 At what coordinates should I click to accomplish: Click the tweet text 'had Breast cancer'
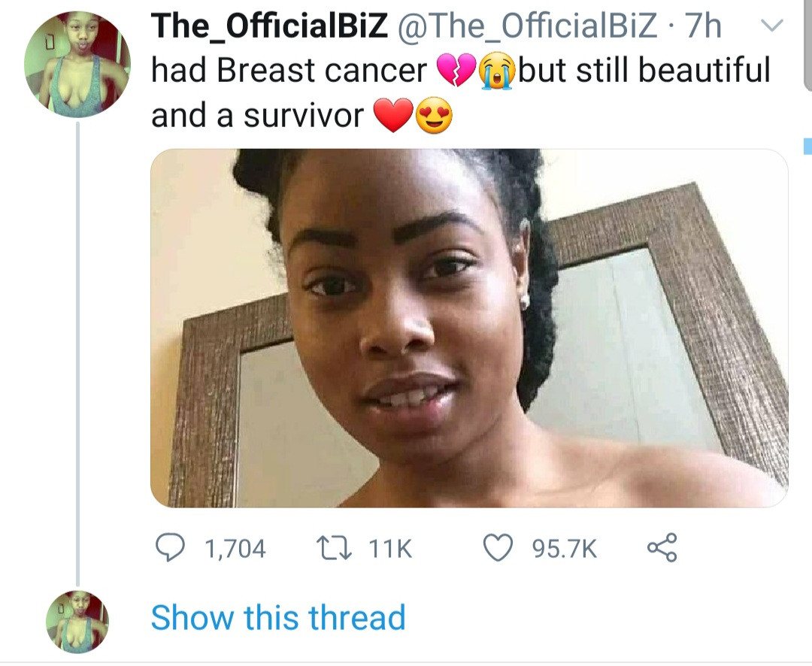(289, 71)
